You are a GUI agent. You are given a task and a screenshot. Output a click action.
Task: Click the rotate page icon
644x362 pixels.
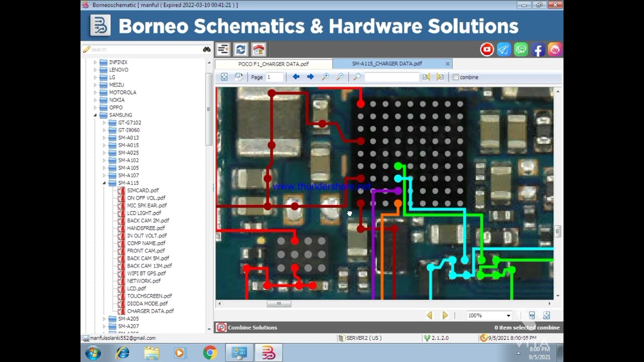click(x=238, y=77)
